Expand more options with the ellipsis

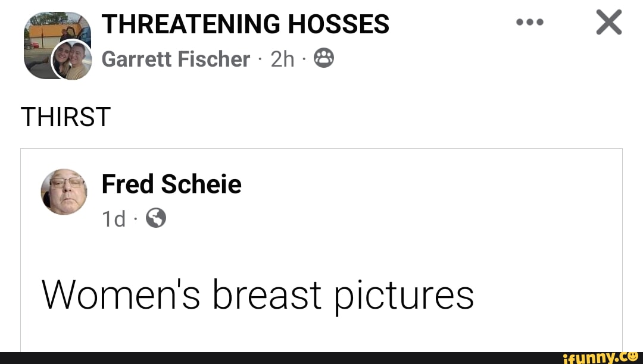click(530, 21)
